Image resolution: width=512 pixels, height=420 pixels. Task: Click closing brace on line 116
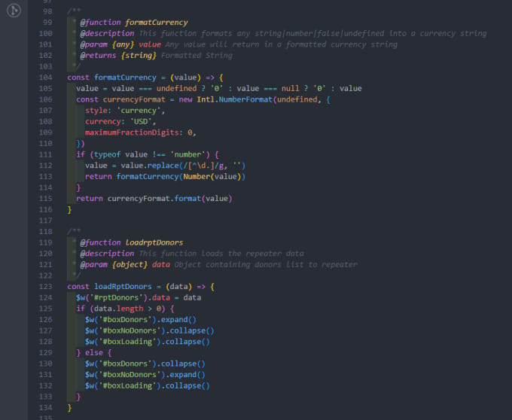(69, 209)
